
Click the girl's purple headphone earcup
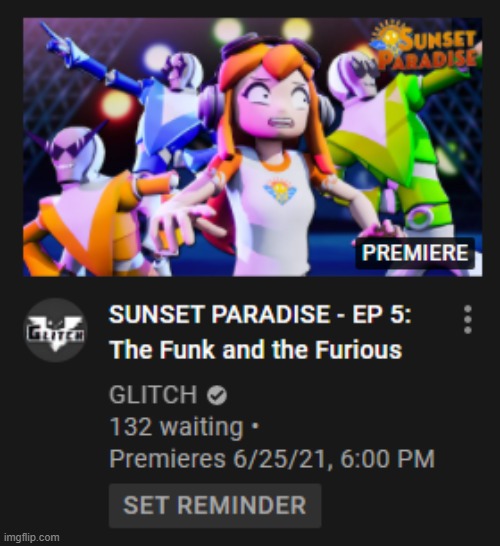[211, 106]
